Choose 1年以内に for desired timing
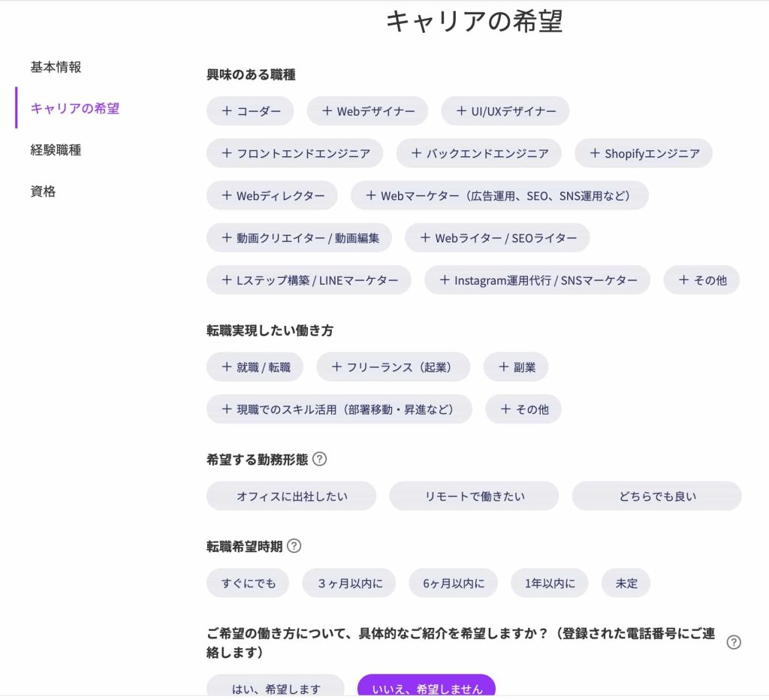The width and height of the screenshot is (769, 700). pos(549,582)
